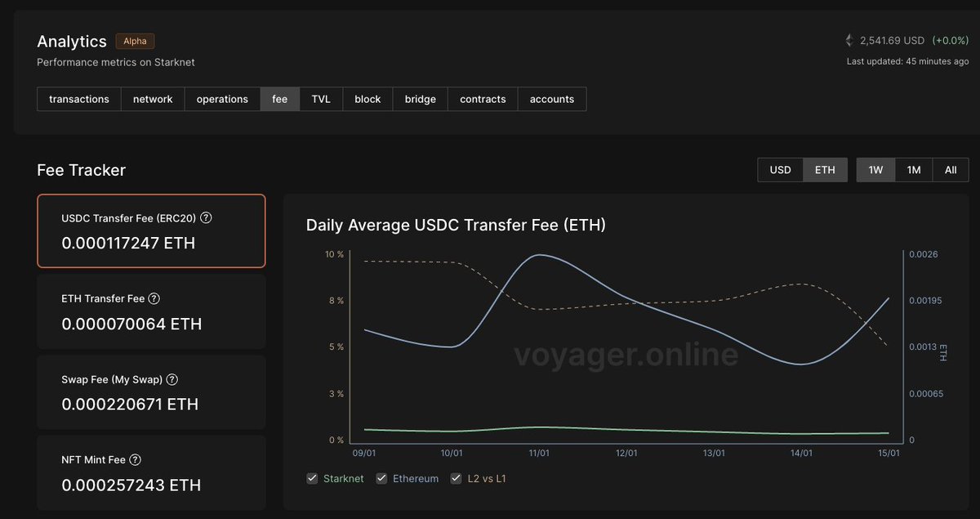Viewport: 980px width, 519px height.
Task: Click the 0.000257243 ETH value
Action: pos(131,485)
